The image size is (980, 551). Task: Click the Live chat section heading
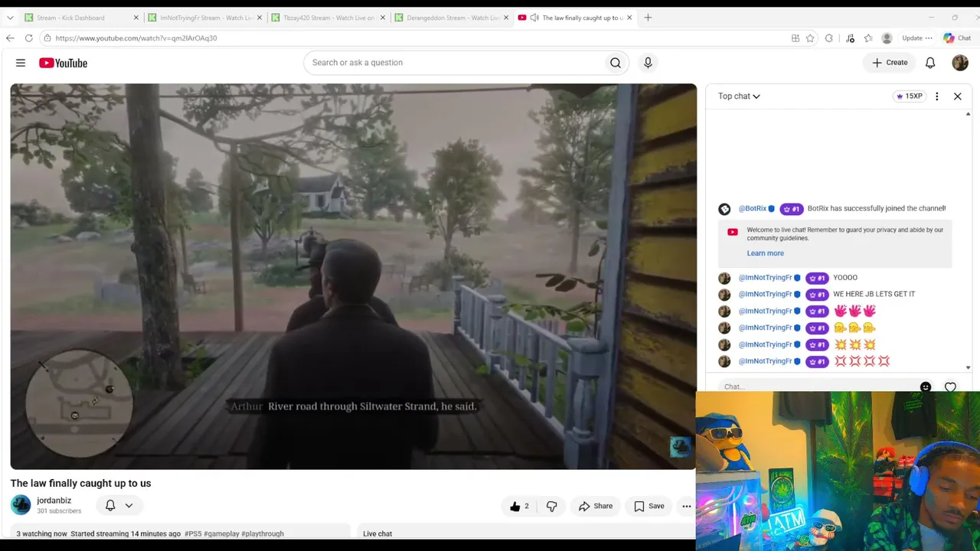click(377, 533)
